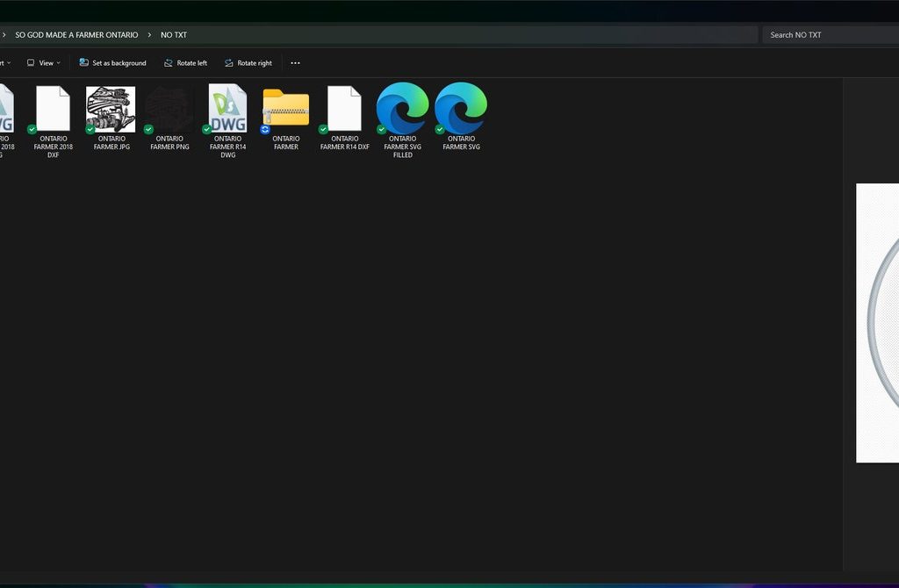The height and width of the screenshot is (588, 899).
Task: Rotate the image left
Action: (x=185, y=63)
